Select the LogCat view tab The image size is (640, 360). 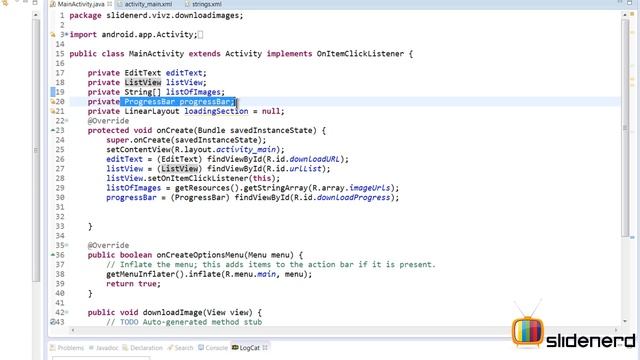(249, 348)
